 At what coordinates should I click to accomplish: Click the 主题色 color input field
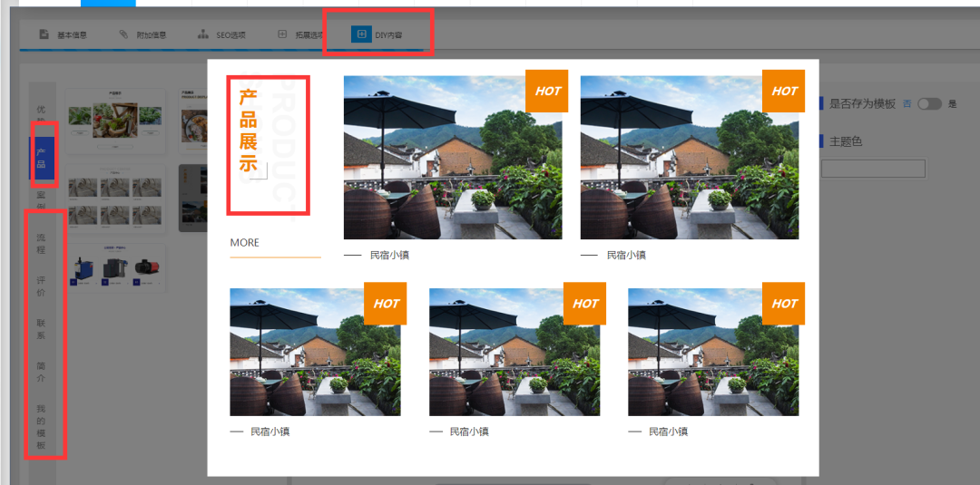(x=872, y=169)
